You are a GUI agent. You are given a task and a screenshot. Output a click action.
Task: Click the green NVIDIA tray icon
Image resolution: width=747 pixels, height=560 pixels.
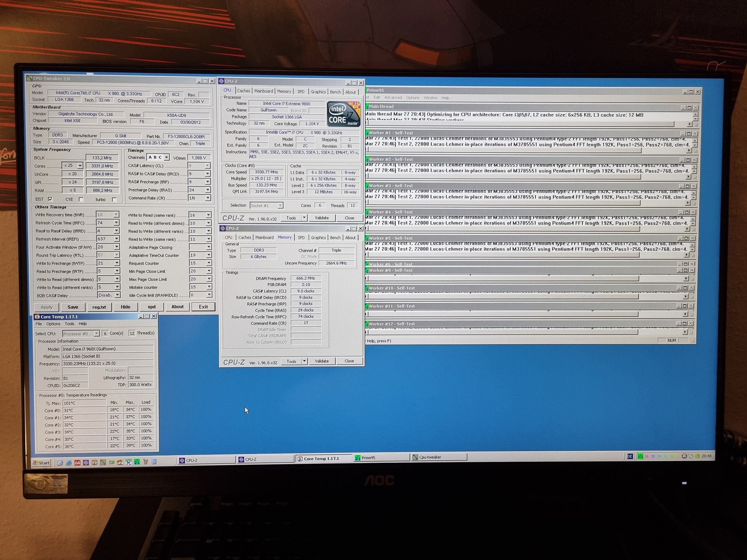[697, 456]
